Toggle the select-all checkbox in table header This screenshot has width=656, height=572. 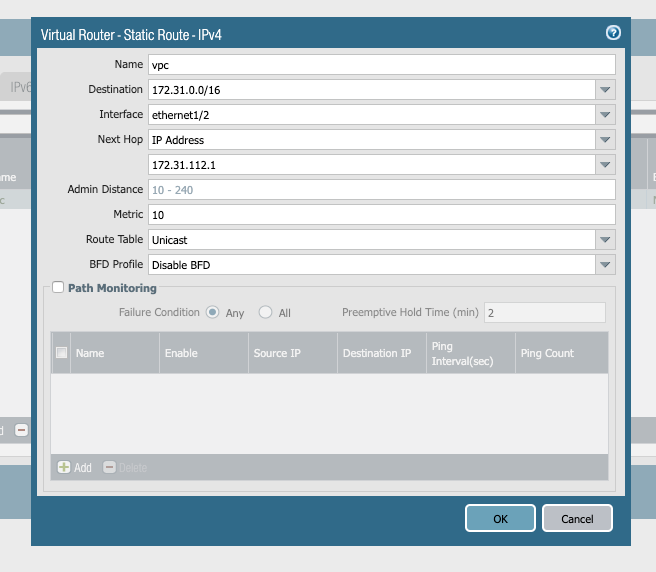point(62,353)
